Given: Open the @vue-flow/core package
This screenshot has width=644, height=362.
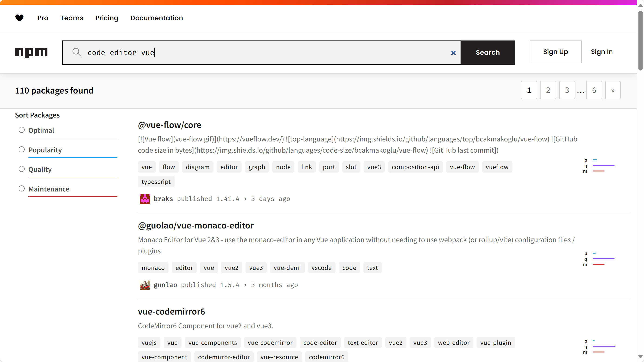Looking at the screenshot, I should (x=169, y=125).
